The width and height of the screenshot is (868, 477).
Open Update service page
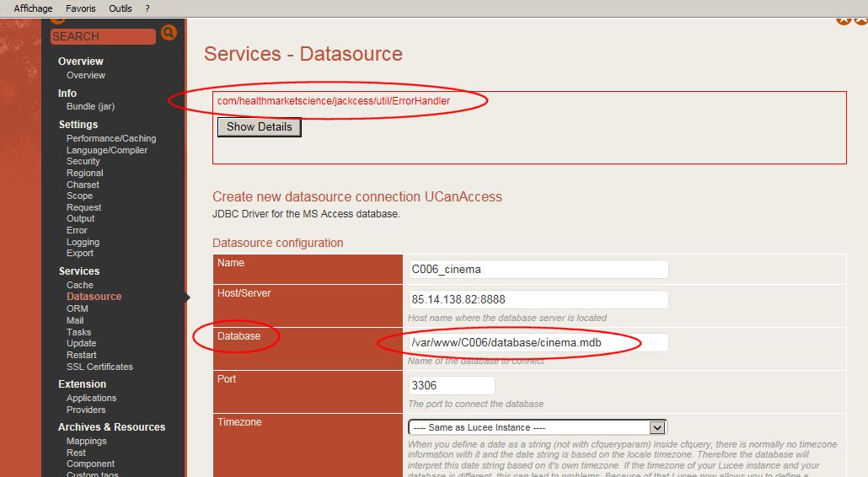(82, 343)
